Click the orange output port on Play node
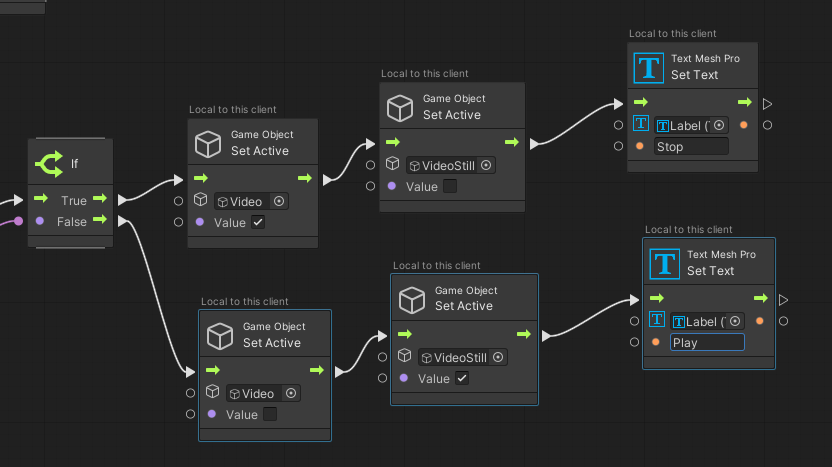 [760, 321]
